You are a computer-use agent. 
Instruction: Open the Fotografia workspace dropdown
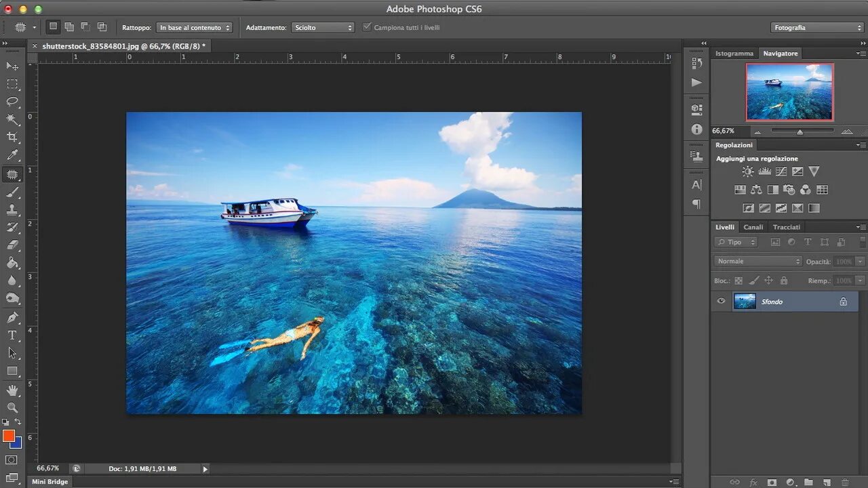[x=817, y=28]
